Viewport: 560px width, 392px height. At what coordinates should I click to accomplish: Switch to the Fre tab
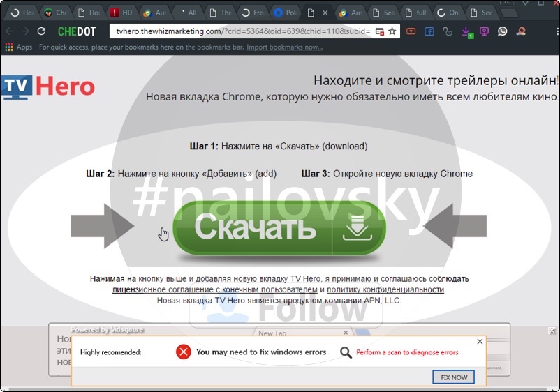[253, 13]
